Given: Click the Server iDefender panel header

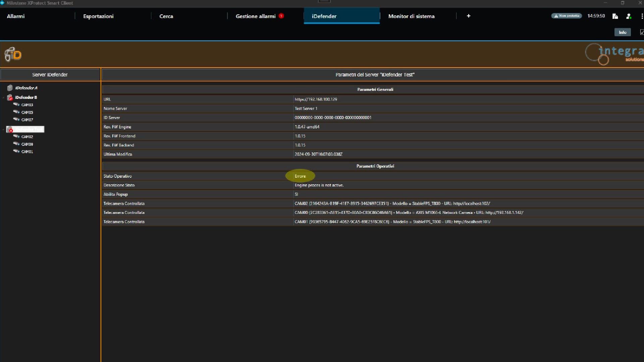Looking at the screenshot, I should click(50, 75).
